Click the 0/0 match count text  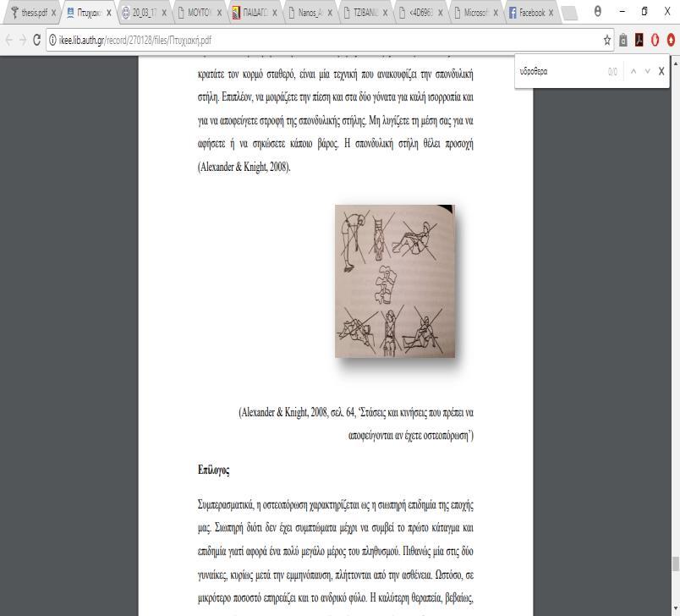[612, 72]
